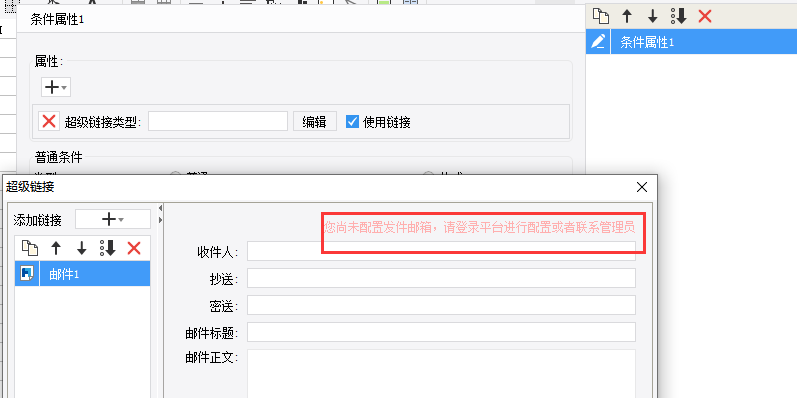Collapse link list panel with left arrow

point(161,208)
